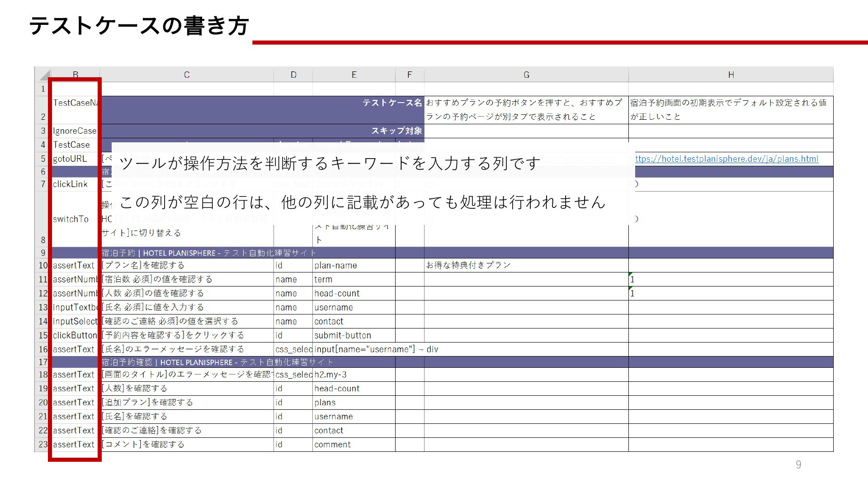
Task: Select the plans cell in row 20
Action: tap(354, 403)
